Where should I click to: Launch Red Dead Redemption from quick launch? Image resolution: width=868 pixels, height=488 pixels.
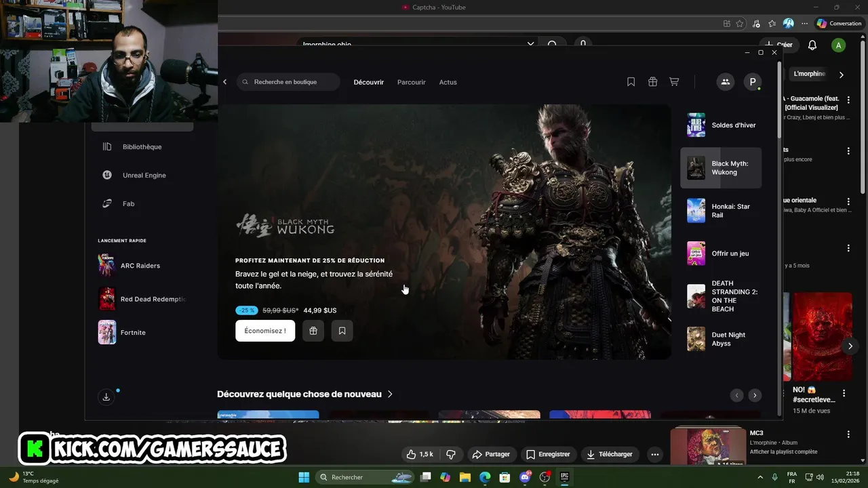pyautogui.click(x=142, y=299)
